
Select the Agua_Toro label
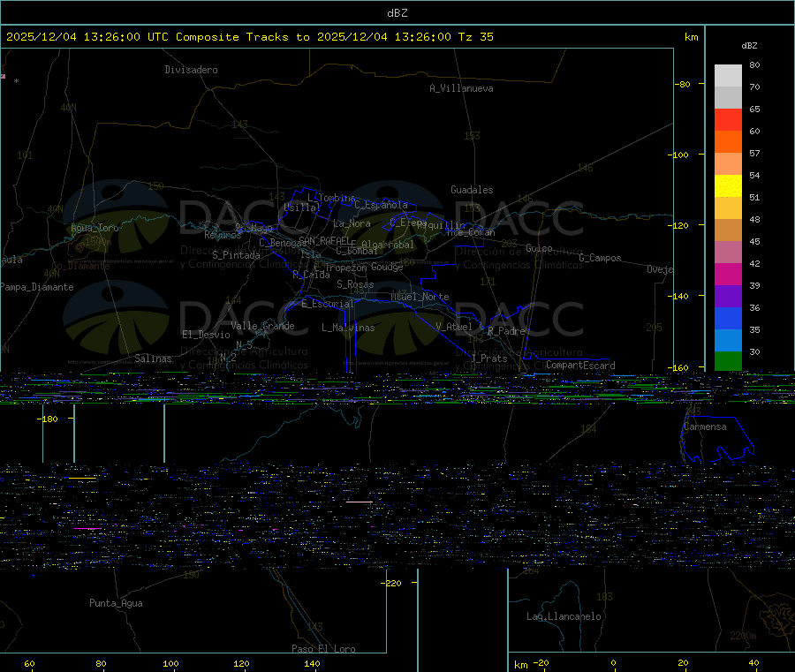tap(95, 228)
